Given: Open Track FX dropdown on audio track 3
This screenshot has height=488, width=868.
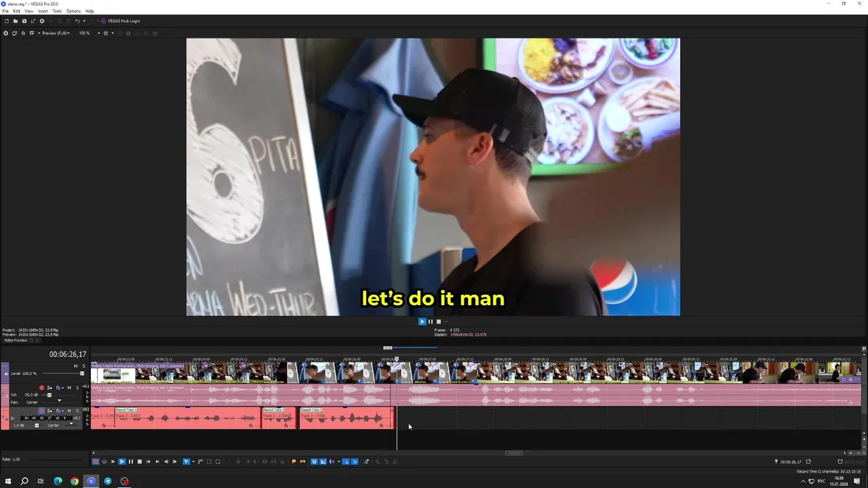Looking at the screenshot, I should click(x=62, y=411).
